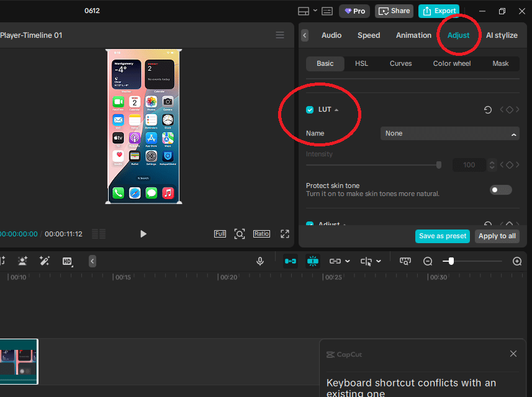Screen dimensions: 532x397
Task: Play the video preview
Action: coord(143,234)
